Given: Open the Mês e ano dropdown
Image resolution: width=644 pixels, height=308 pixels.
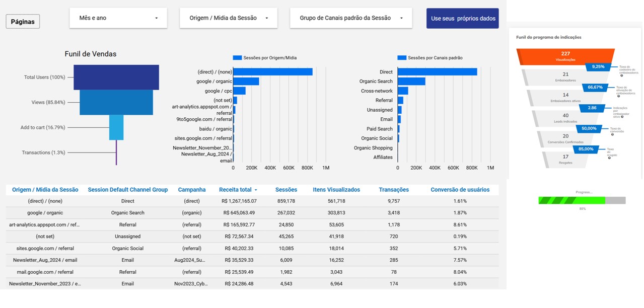Looking at the screenshot, I should (x=118, y=18).
